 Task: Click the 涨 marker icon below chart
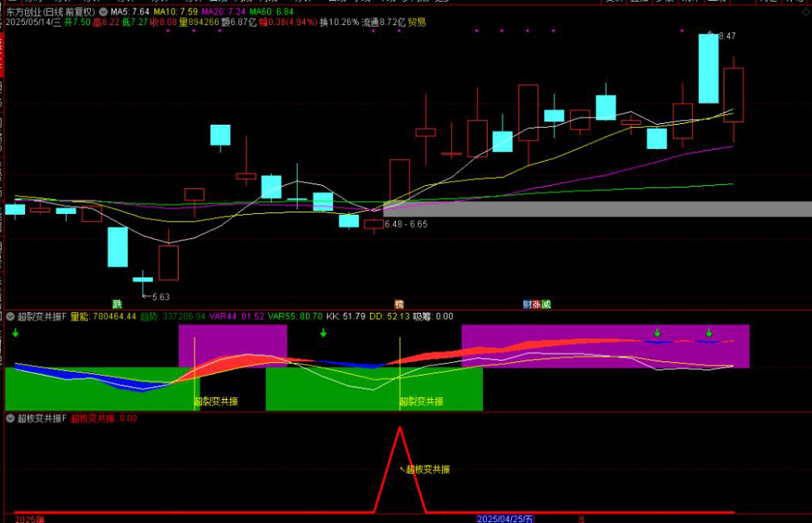coord(537,304)
